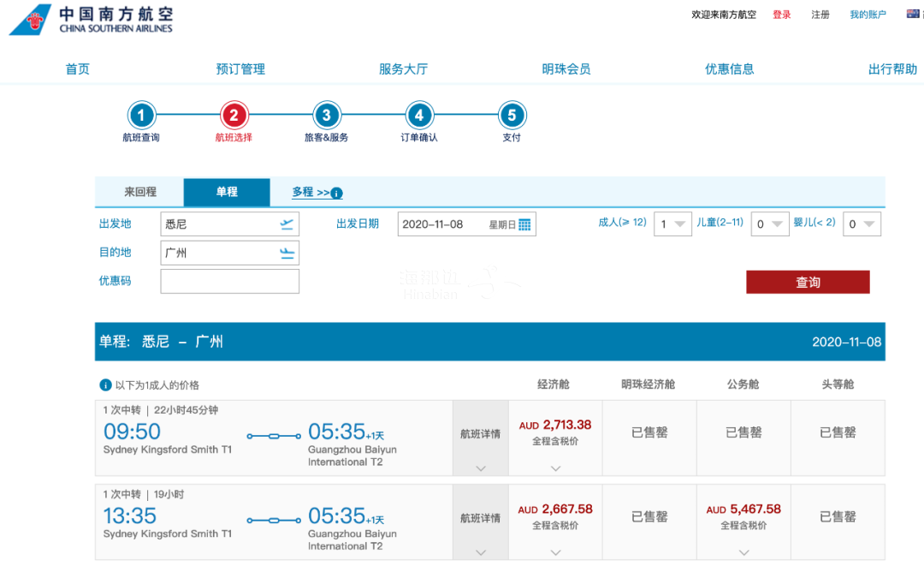924x566 pixels.
Task: Select the 单程 one-way tab
Action: tap(227, 192)
